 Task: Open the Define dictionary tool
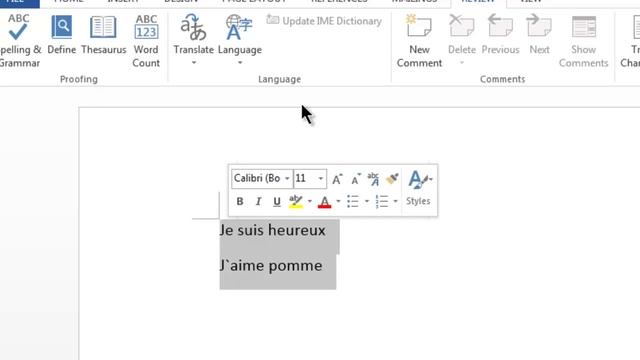click(x=62, y=35)
